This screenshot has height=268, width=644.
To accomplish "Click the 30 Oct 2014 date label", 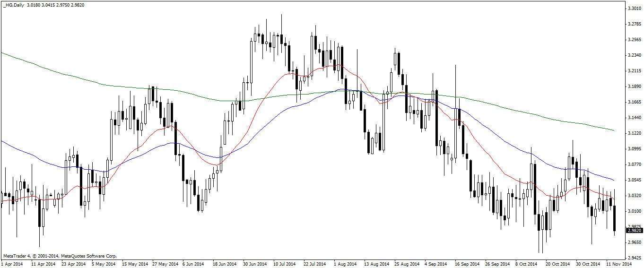I will click(x=587, y=264).
